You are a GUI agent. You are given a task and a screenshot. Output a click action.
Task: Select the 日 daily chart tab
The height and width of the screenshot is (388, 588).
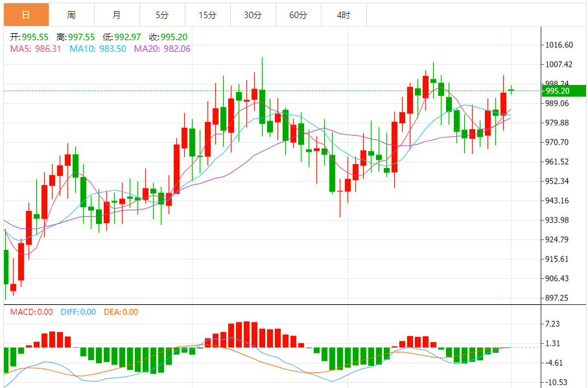(x=26, y=15)
